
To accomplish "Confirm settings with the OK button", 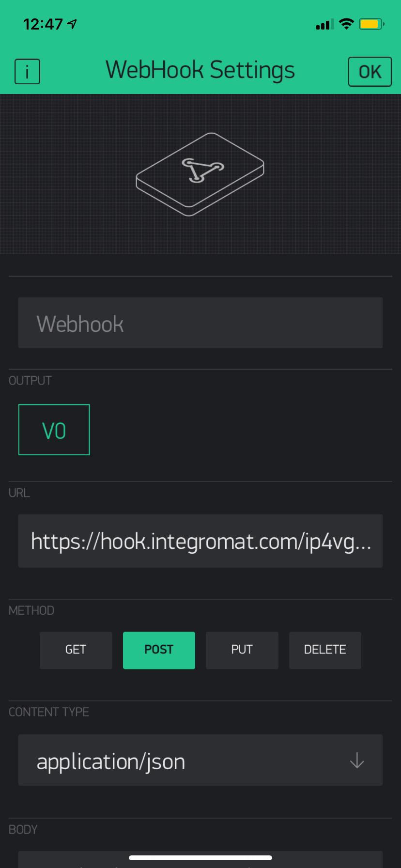I will tap(370, 72).
